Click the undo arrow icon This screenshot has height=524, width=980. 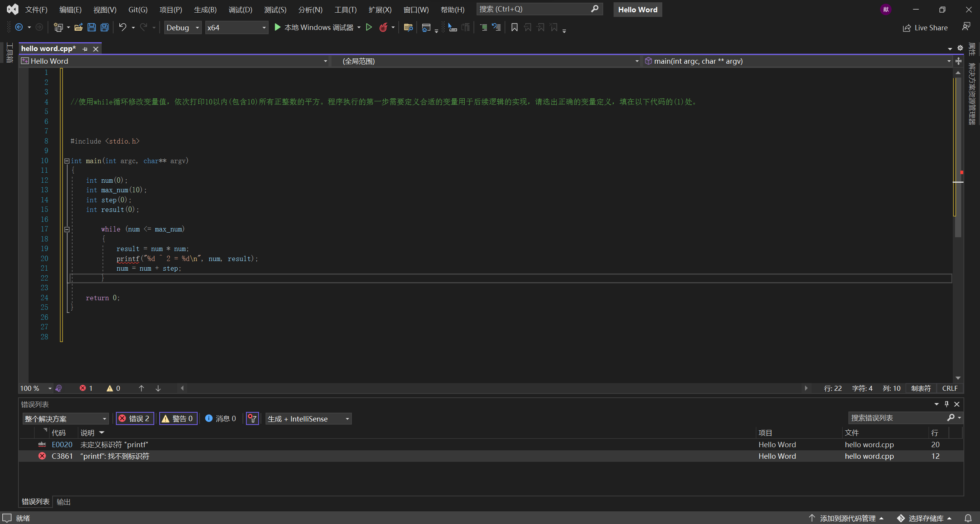pos(122,27)
